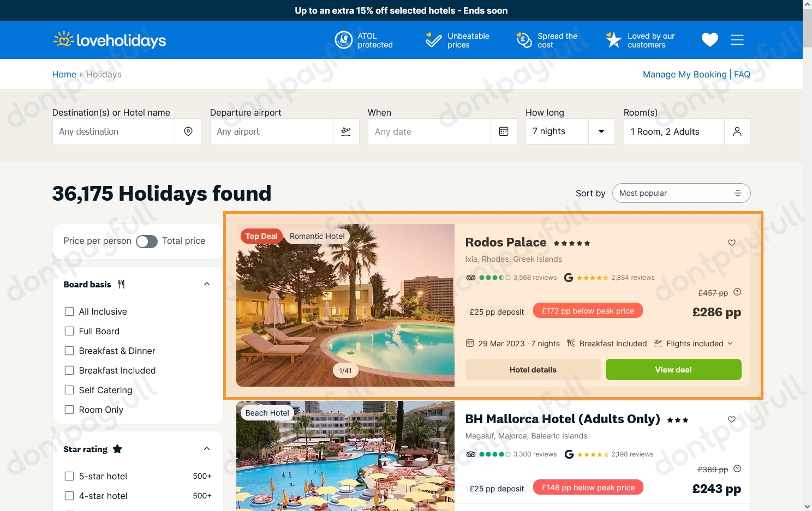The image size is (812, 511).
Task: Open the calendar icon in the When field
Action: (503, 131)
